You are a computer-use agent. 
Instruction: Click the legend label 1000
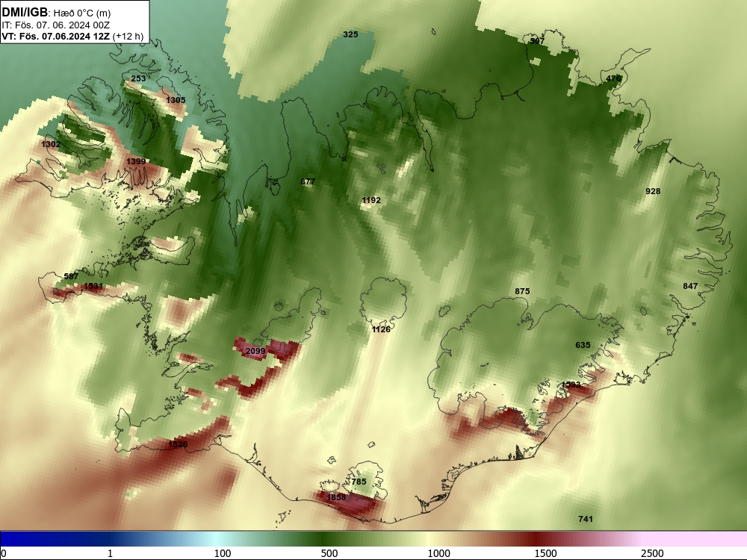438,553
